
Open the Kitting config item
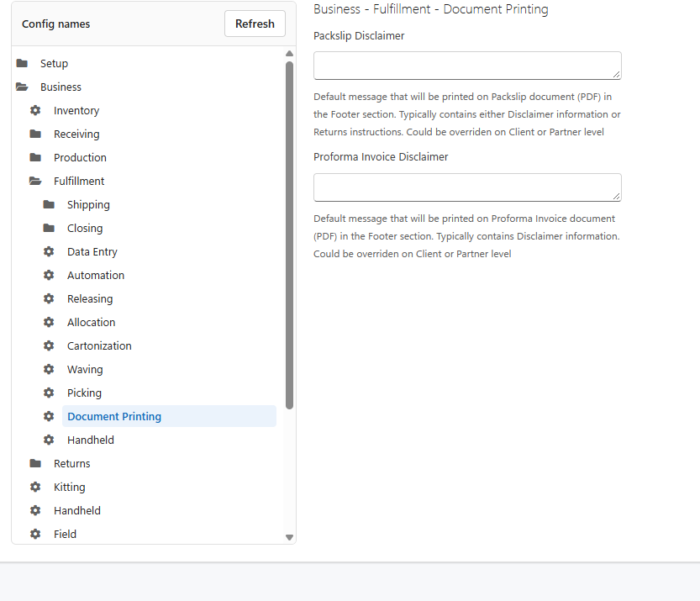coord(69,488)
